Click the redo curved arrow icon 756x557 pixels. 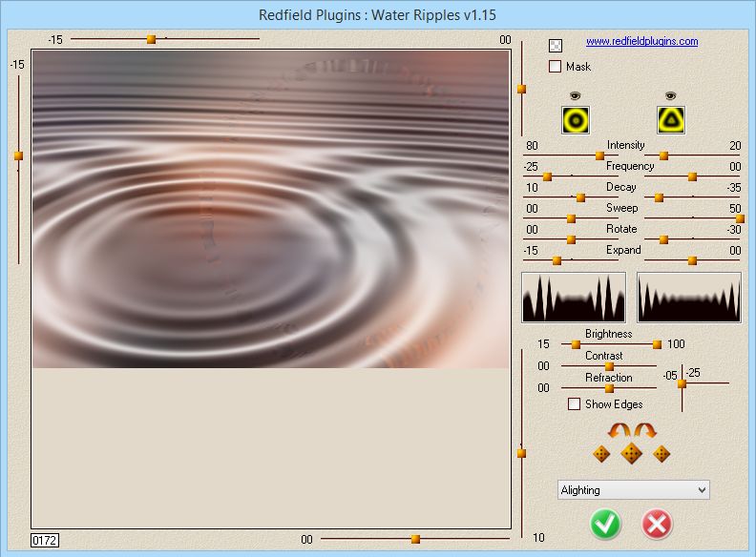(x=645, y=430)
